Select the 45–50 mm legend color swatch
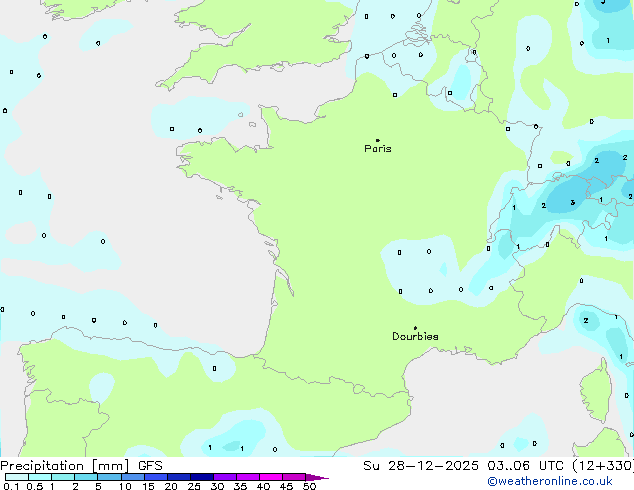Viewport: 634px width, 490px height. (x=294, y=477)
